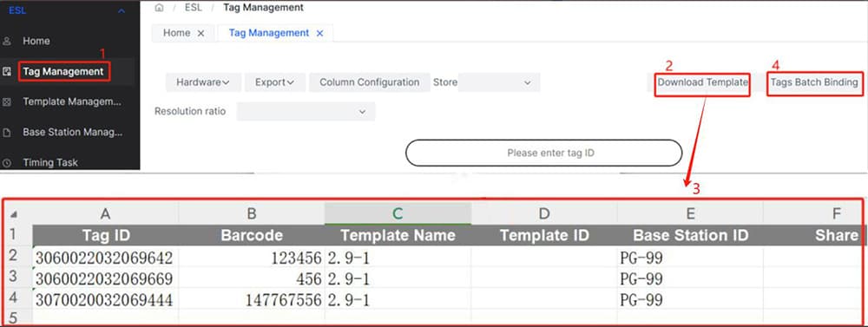868x327 pixels.
Task: Select spreadsheet column A header
Action: tap(106, 213)
